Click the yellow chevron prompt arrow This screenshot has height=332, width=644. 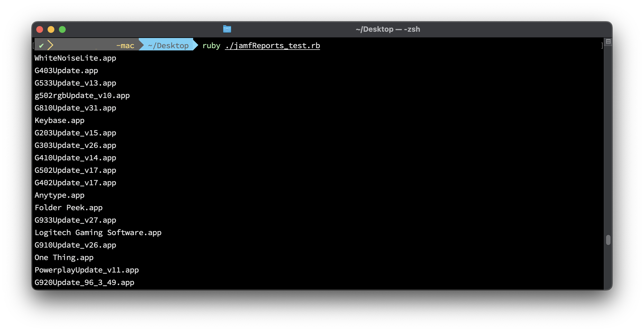50,45
